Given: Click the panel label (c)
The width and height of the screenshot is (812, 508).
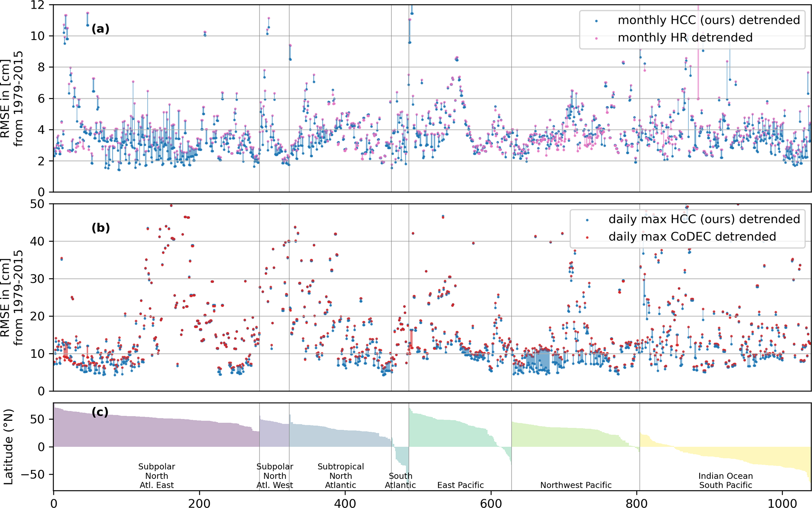Looking at the screenshot, I should coord(100,412).
